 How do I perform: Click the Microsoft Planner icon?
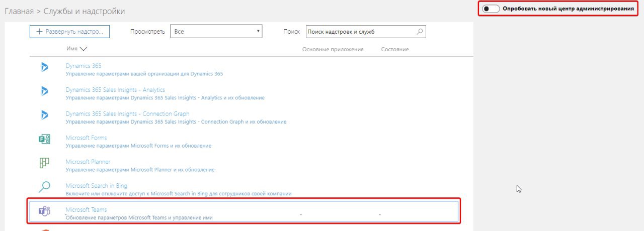(44, 163)
